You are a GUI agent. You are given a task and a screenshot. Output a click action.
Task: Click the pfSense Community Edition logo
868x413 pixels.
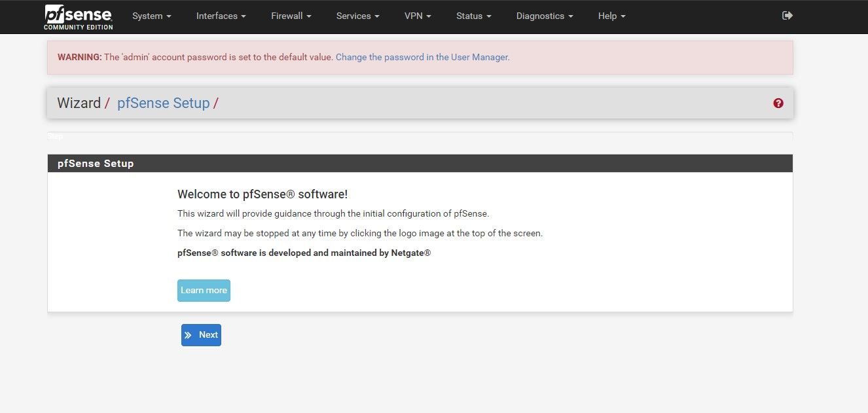point(79,16)
